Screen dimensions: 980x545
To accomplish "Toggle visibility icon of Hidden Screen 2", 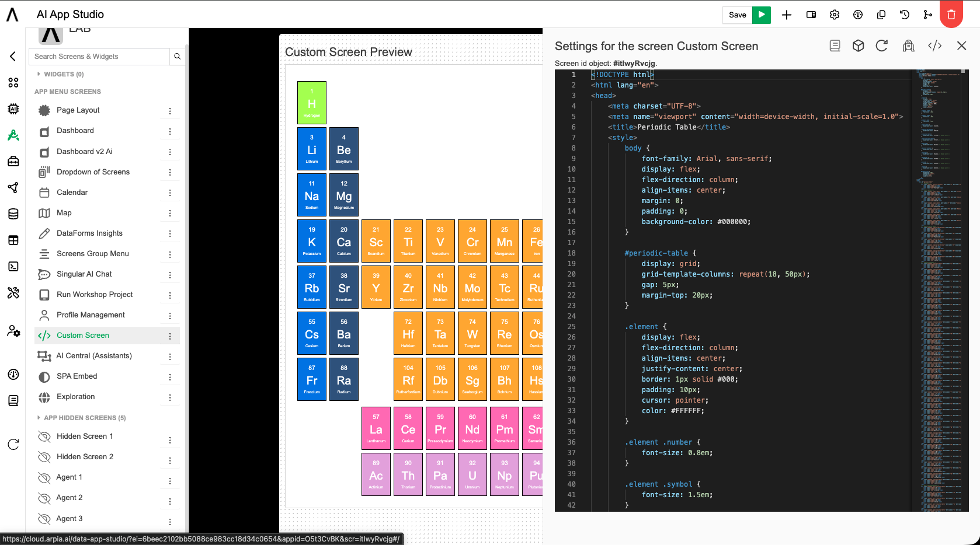I will tap(44, 457).
